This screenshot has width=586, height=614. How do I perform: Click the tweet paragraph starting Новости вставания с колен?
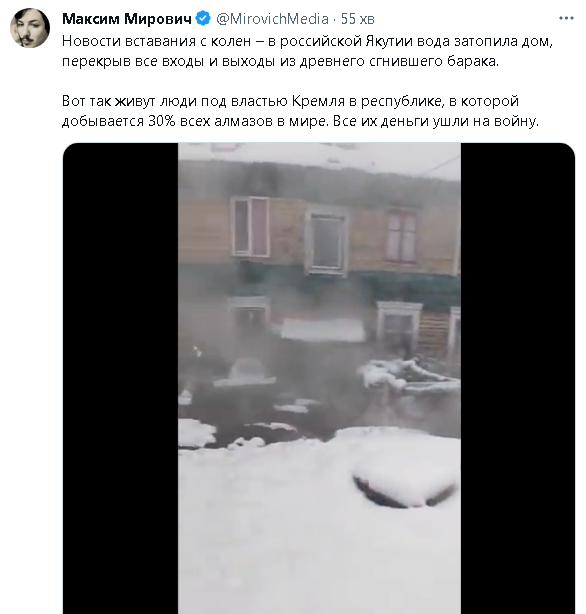(x=307, y=51)
